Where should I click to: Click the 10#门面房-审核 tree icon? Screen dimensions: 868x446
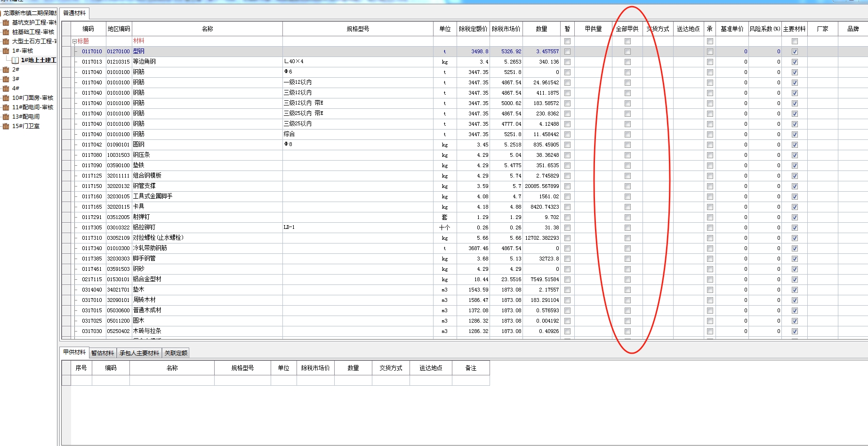tap(6, 98)
